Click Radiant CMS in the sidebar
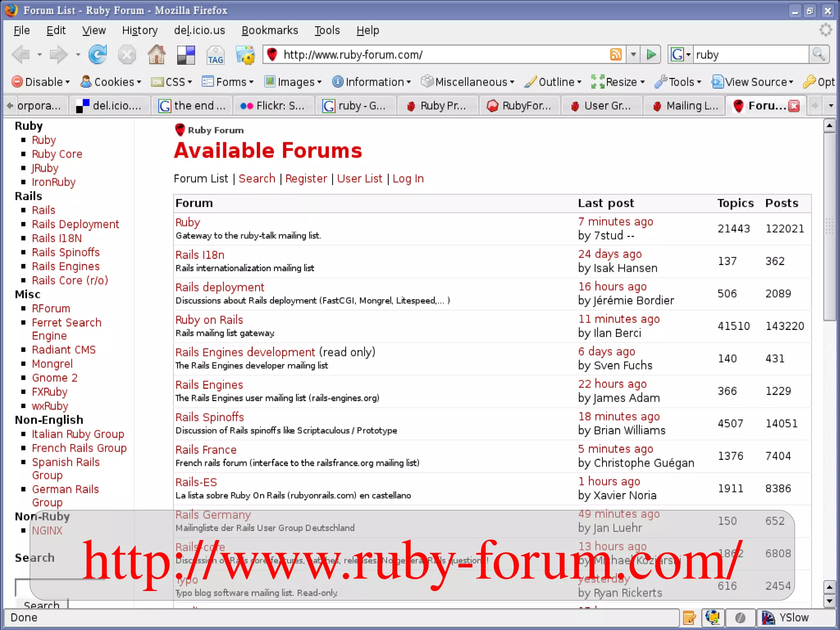 point(64,350)
